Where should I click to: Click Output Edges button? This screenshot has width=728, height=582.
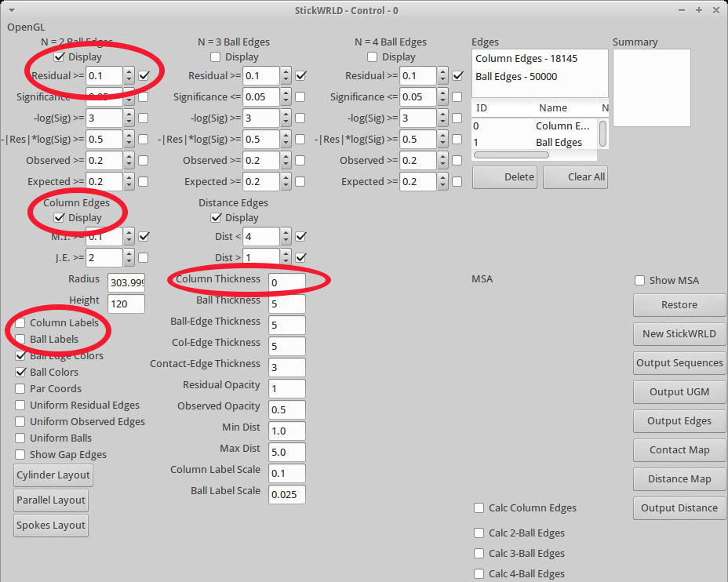tap(679, 421)
